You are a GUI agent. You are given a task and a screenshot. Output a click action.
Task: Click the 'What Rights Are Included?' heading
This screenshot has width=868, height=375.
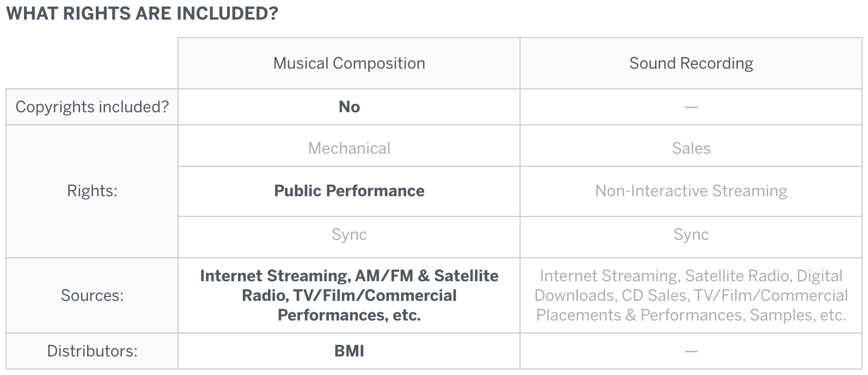click(142, 13)
